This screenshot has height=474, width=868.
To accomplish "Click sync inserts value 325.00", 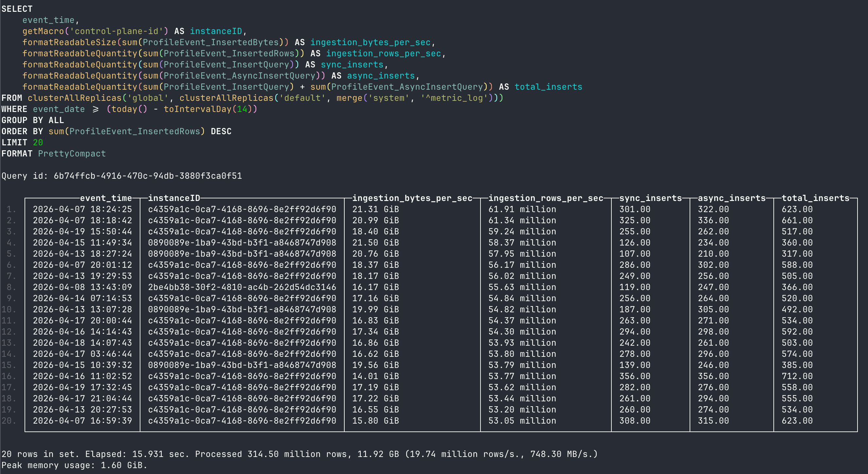I will [x=635, y=220].
